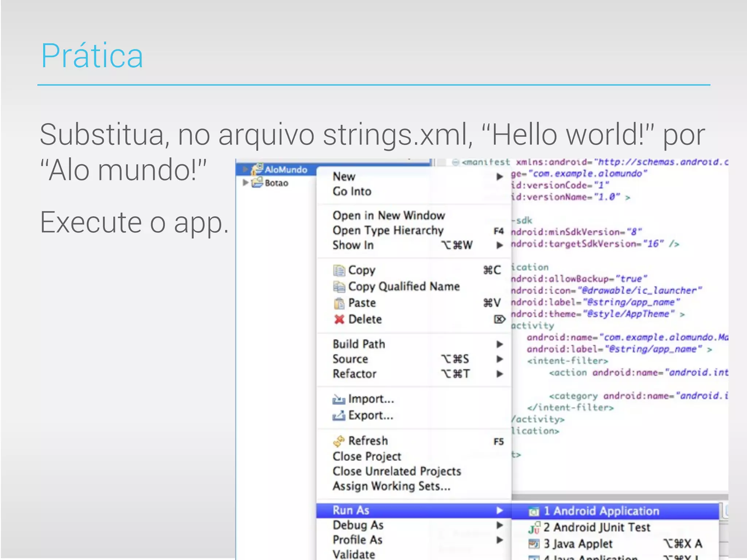
Task: Click the Profile As submenu arrow
Action: (x=500, y=540)
